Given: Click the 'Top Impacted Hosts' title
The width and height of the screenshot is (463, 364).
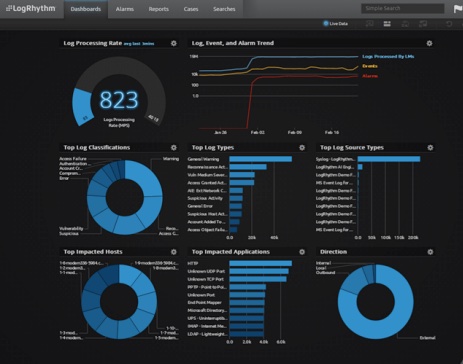Looking at the screenshot, I should click(93, 252).
